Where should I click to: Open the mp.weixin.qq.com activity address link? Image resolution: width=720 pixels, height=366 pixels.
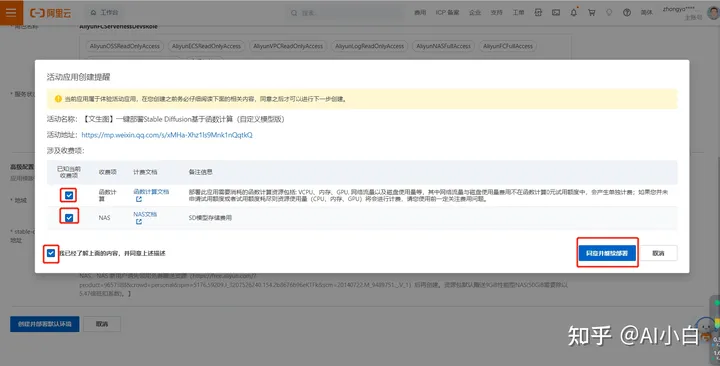point(167,135)
